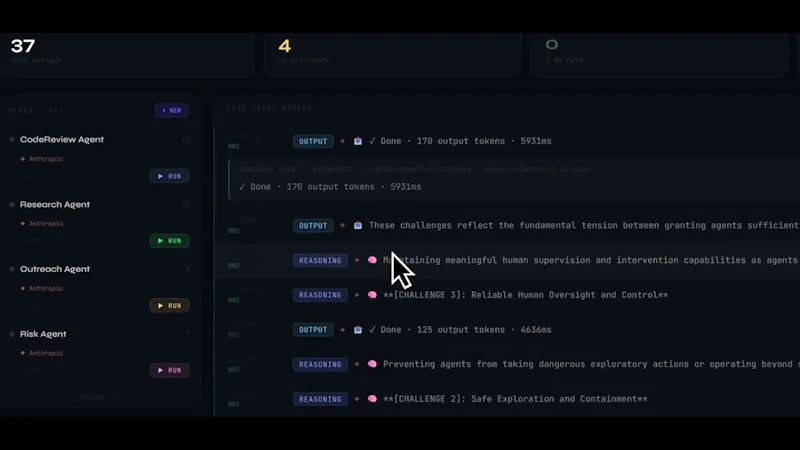This screenshot has width=800, height=450.
Task: Click status dot beside CodeReview Agent
Action: pos(12,139)
